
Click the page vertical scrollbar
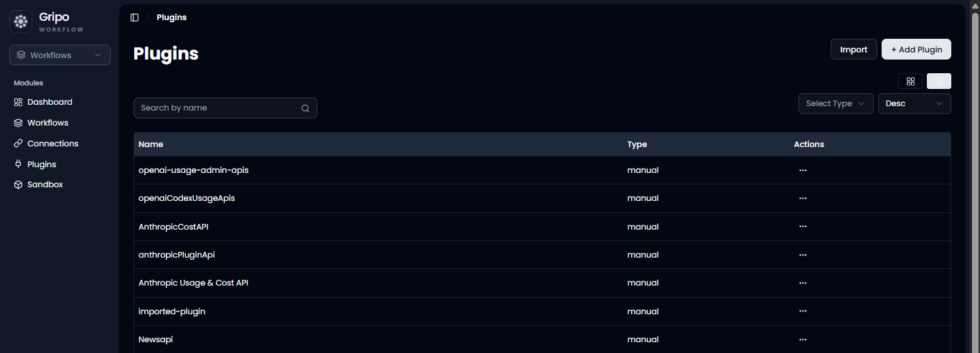975,179
